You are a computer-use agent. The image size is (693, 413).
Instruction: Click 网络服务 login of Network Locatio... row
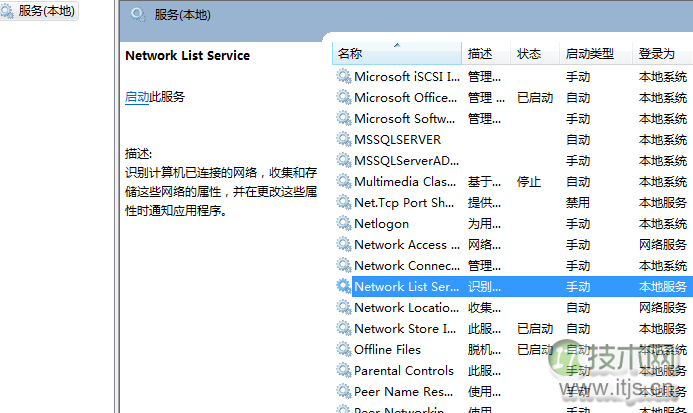(x=663, y=308)
